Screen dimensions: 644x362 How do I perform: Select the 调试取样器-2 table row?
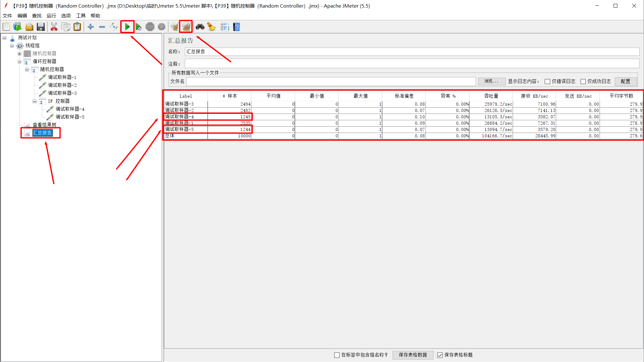pyautogui.click(x=403, y=111)
